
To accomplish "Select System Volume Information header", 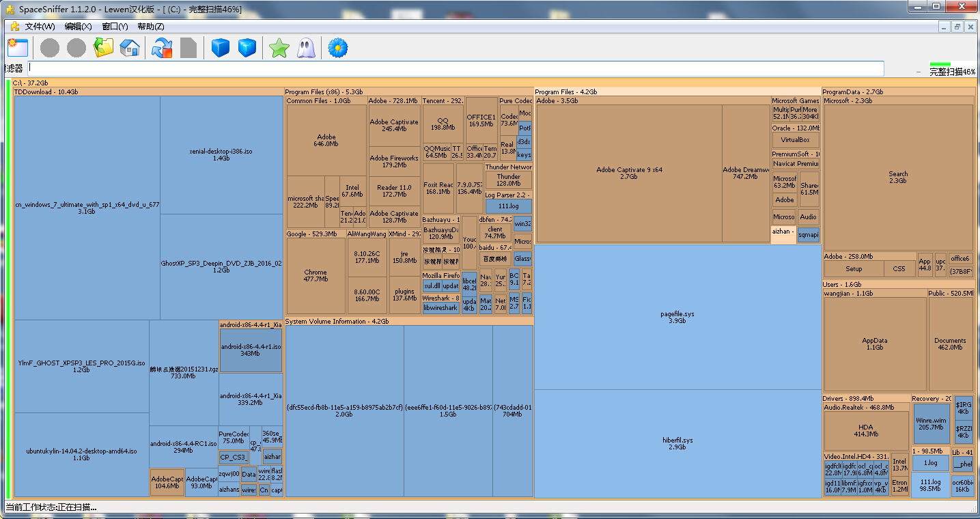I will 408,321.
